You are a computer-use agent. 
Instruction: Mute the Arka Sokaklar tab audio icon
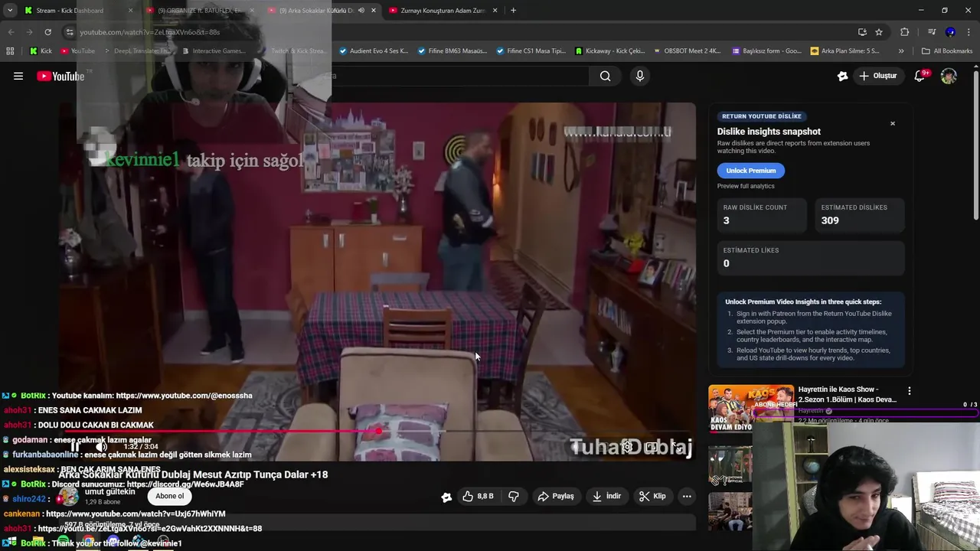(x=361, y=11)
